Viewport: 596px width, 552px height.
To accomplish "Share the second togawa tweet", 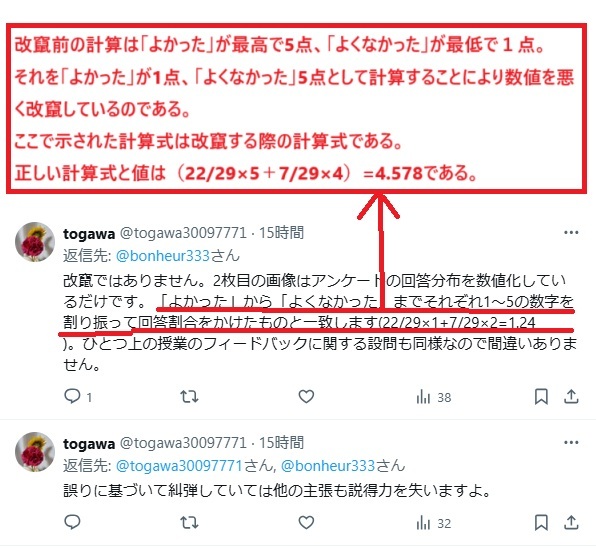I will click(x=571, y=522).
